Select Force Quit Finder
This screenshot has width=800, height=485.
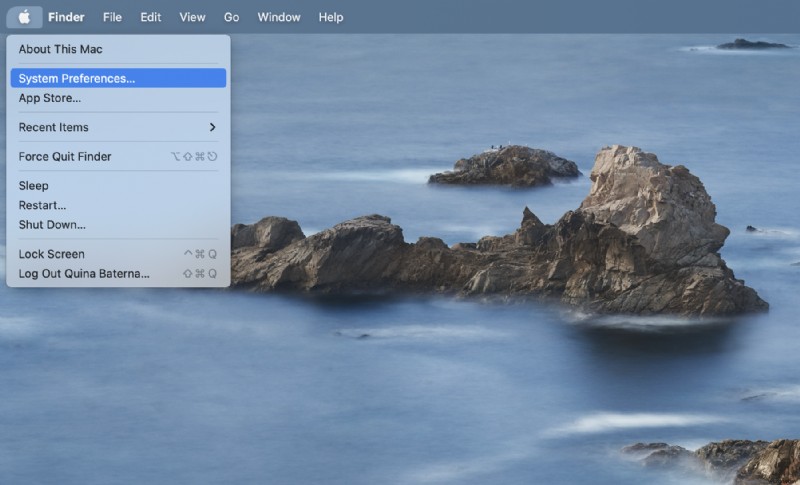(118, 157)
